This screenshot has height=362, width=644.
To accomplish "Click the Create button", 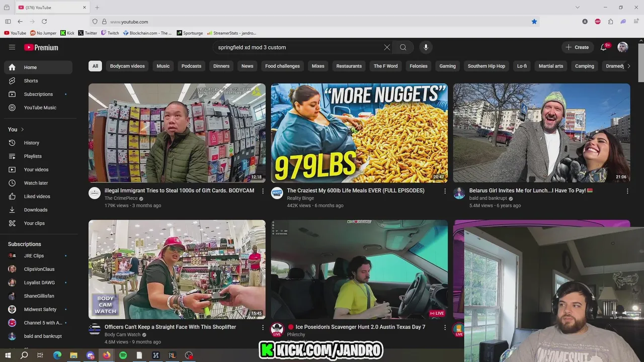I will coord(577,47).
